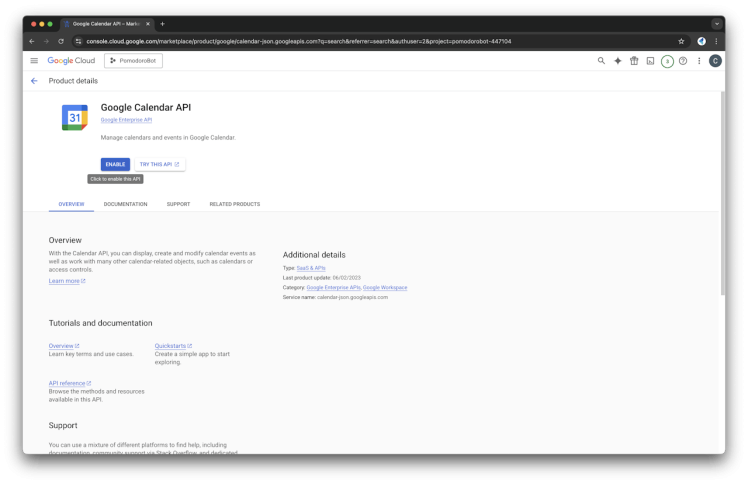Close the Google Calendar API tab
This screenshot has height=484, width=748.
[x=148, y=24]
